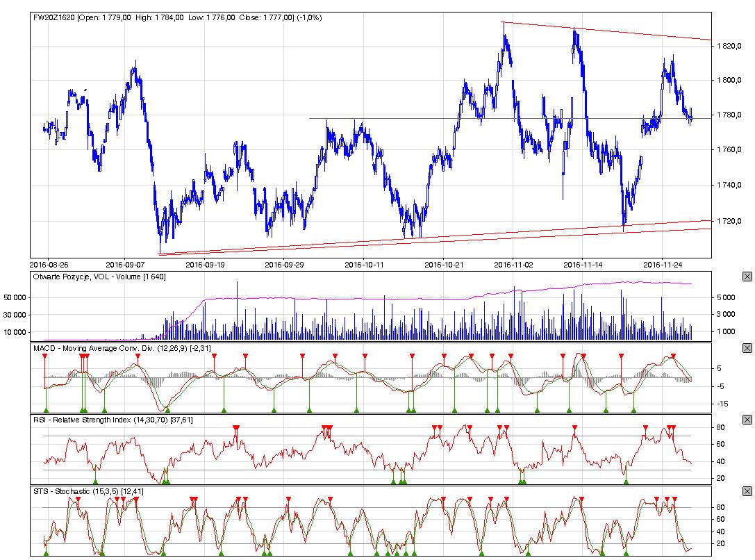755x560 pixels.
Task: Click the 2016-11-14 date axis label
Action: point(583,265)
